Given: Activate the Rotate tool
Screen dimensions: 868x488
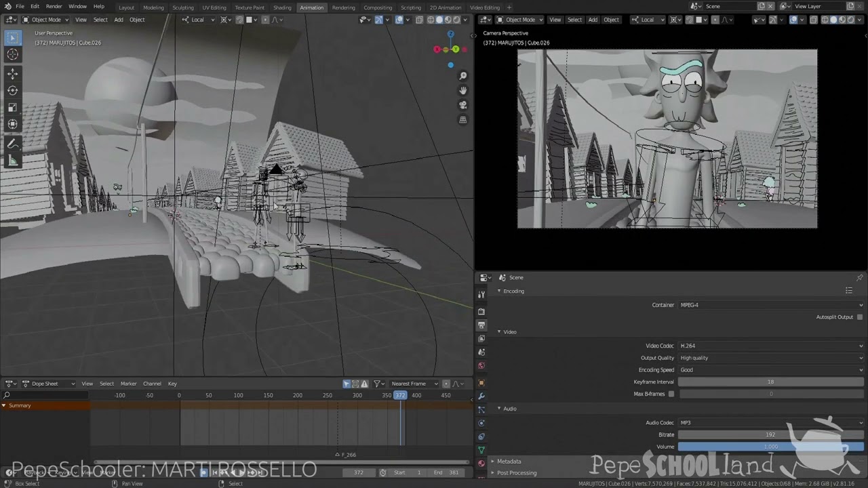Looking at the screenshot, I should [12, 90].
